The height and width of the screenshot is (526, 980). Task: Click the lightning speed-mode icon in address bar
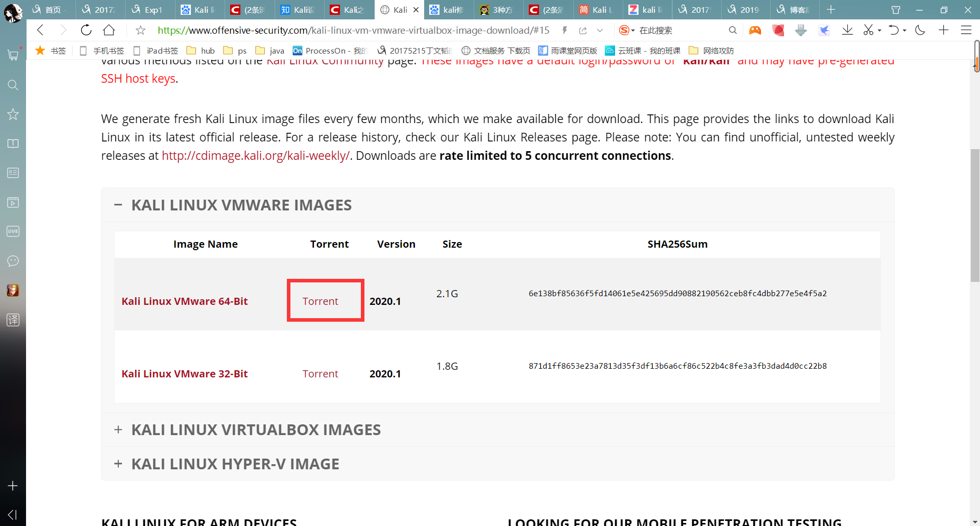tap(565, 30)
